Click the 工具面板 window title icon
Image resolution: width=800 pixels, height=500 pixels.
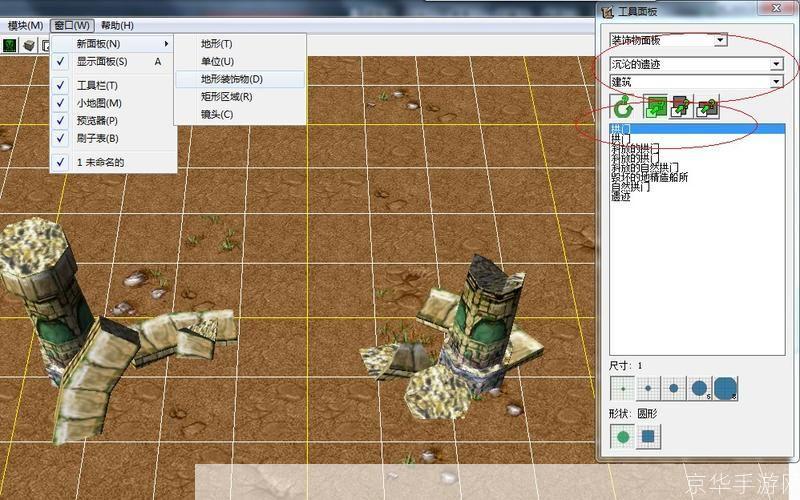tap(607, 11)
